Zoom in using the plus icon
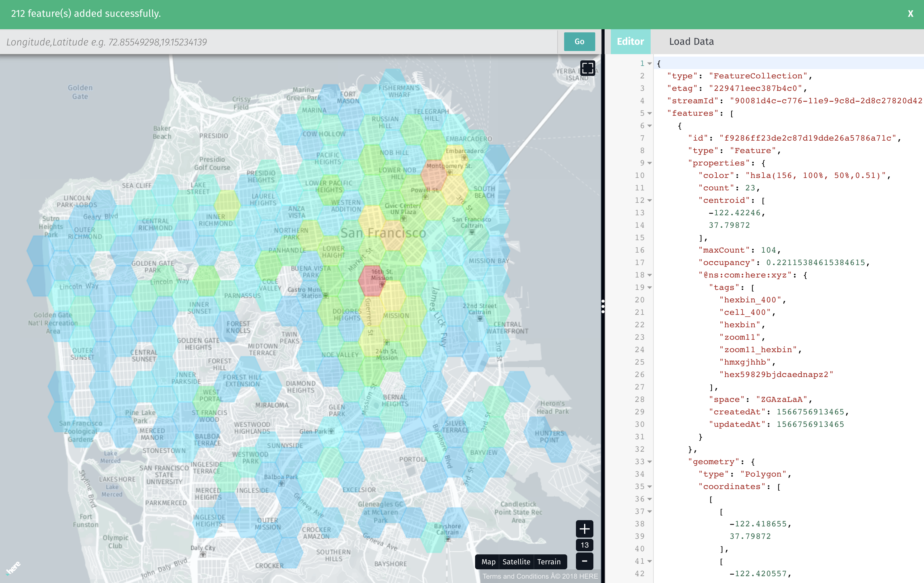 pyautogui.click(x=584, y=529)
